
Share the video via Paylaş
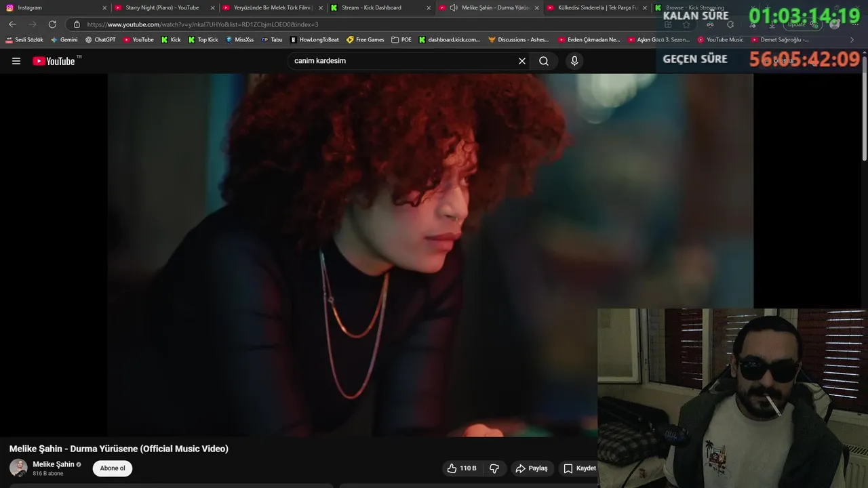531,468
